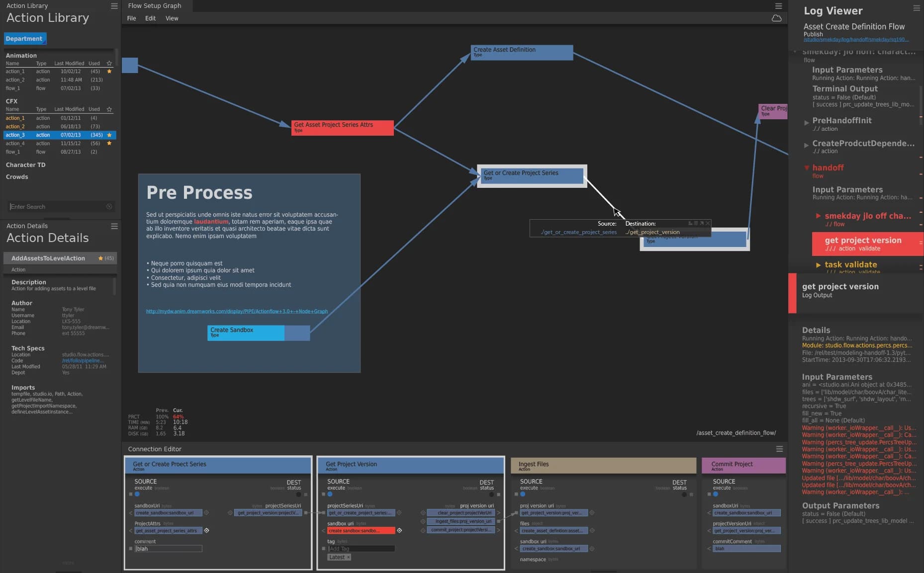Image resolution: width=924 pixels, height=573 pixels.
Task: Click target icon left of clear_project:projectVerUri
Action: tap(423, 513)
